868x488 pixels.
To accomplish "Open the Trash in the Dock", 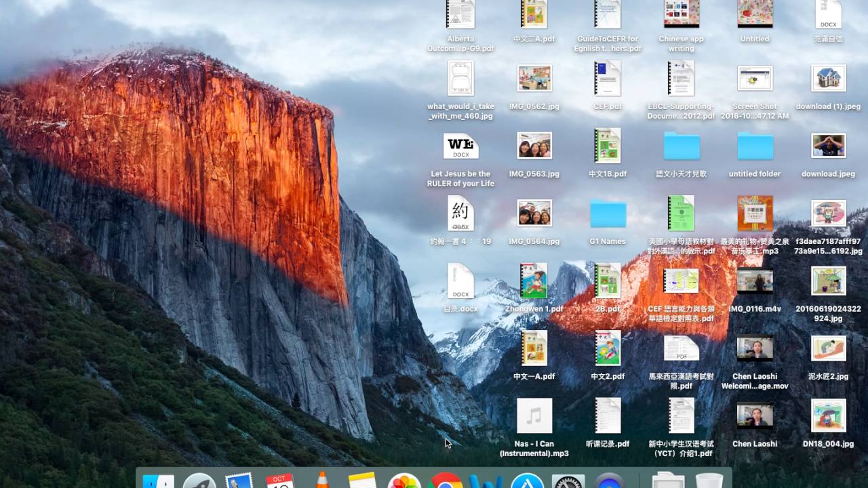I will [709, 481].
